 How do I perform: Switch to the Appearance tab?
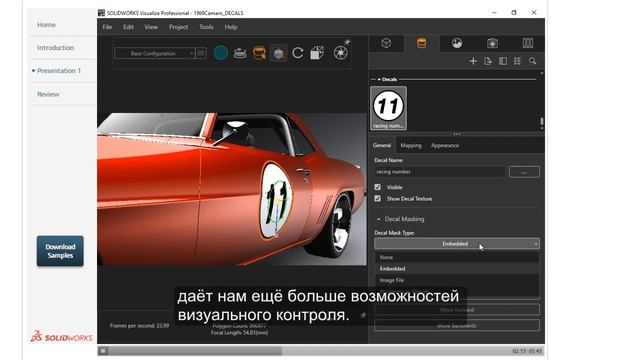[445, 145]
